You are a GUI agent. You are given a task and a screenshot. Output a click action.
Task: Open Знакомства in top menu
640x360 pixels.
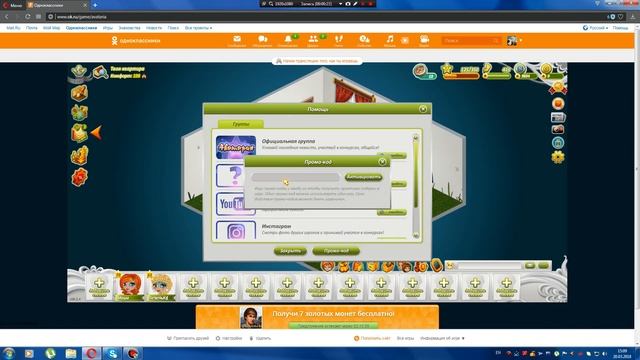[x=129, y=28]
